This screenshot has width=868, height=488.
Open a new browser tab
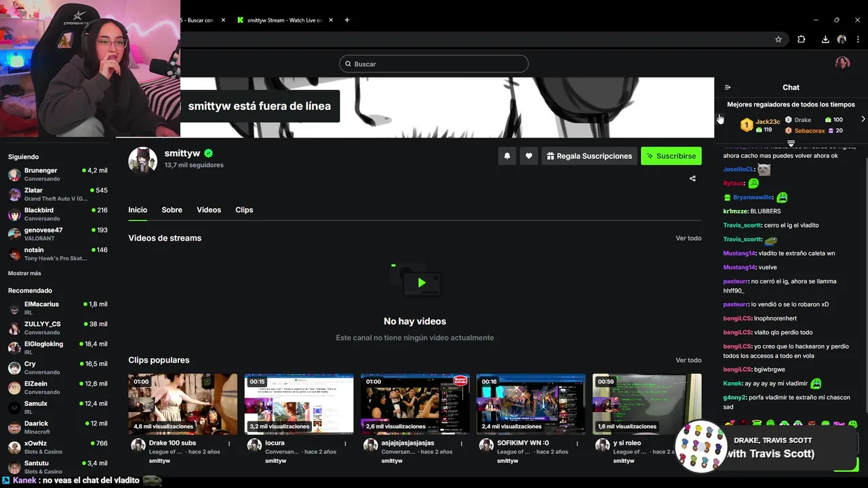[x=347, y=20]
